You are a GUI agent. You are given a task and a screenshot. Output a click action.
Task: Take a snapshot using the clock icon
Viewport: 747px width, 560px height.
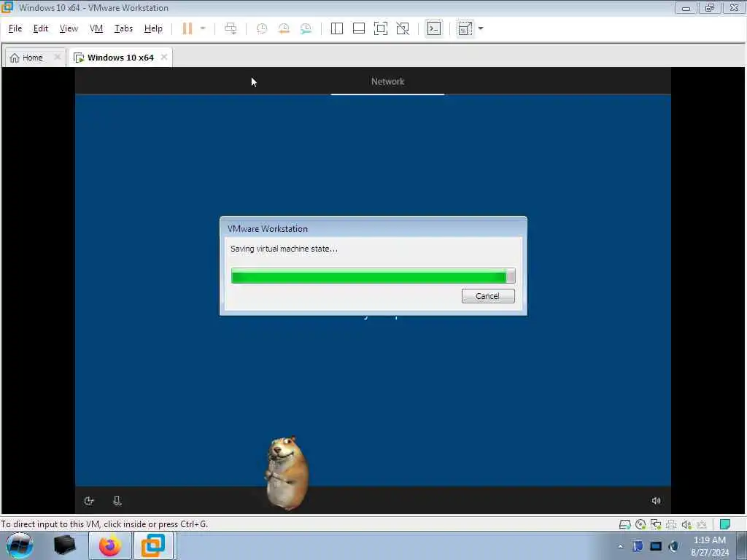pos(262,28)
